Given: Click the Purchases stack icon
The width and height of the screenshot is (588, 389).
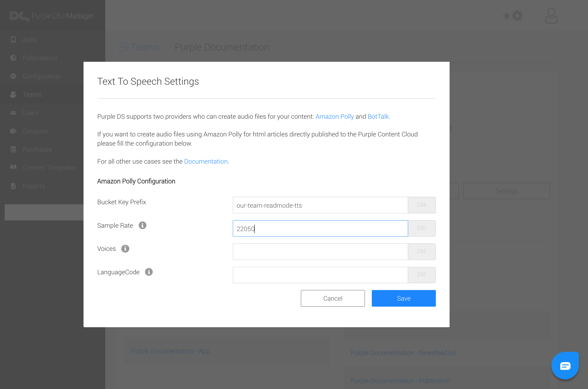Looking at the screenshot, I should point(13,149).
